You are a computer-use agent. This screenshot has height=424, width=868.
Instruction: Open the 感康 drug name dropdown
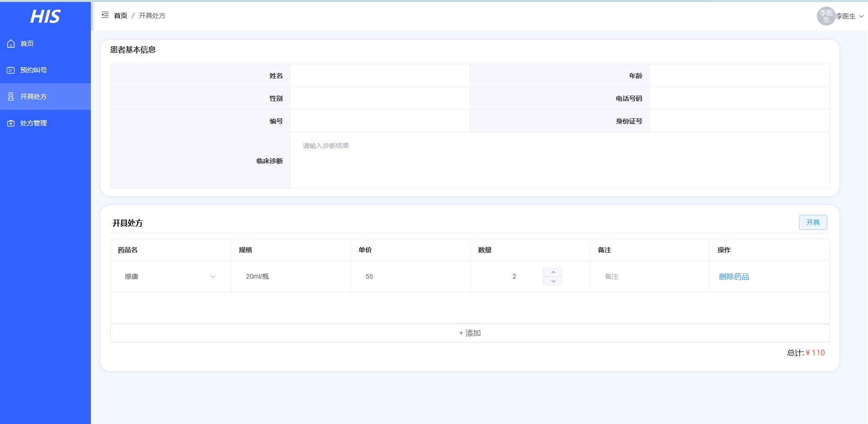coord(170,276)
